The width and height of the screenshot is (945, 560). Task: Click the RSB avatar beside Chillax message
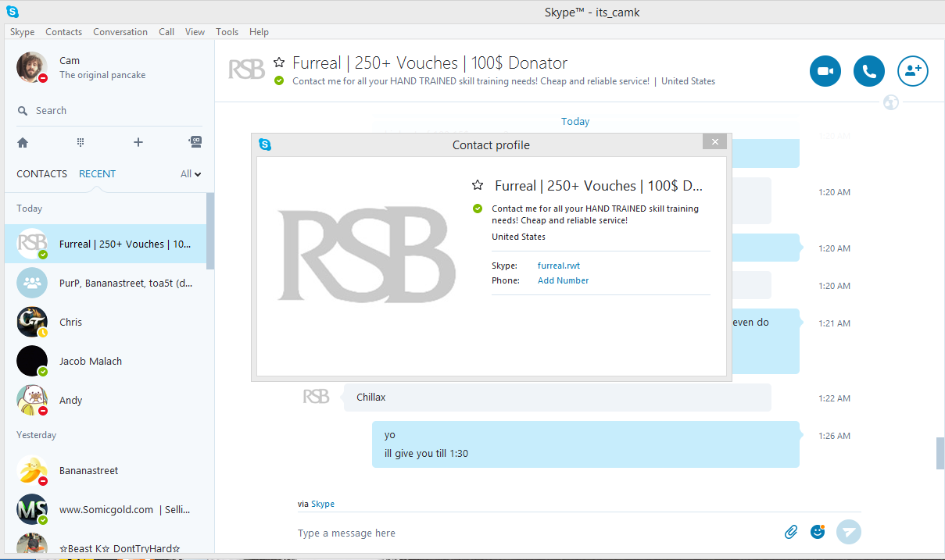(316, 397)
